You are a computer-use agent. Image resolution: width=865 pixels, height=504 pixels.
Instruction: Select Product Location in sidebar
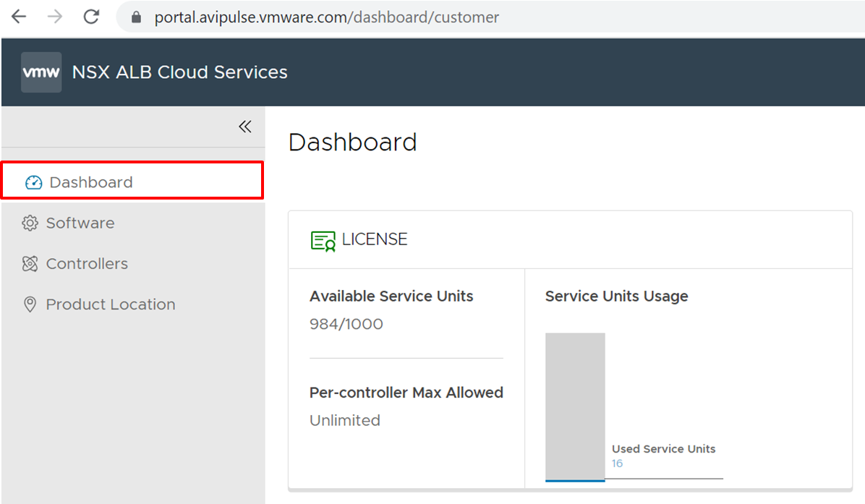tap(111, 304)
